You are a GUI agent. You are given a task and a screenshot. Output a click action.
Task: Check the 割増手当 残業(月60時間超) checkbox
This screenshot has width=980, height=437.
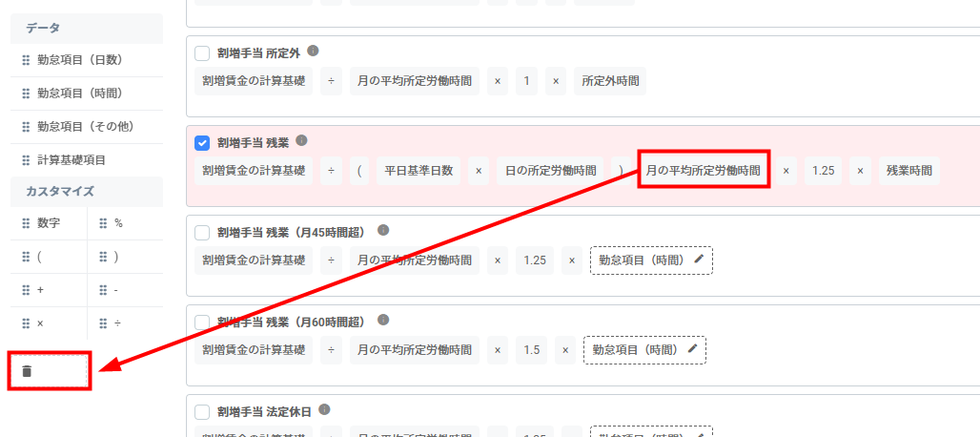pos(202,323)
